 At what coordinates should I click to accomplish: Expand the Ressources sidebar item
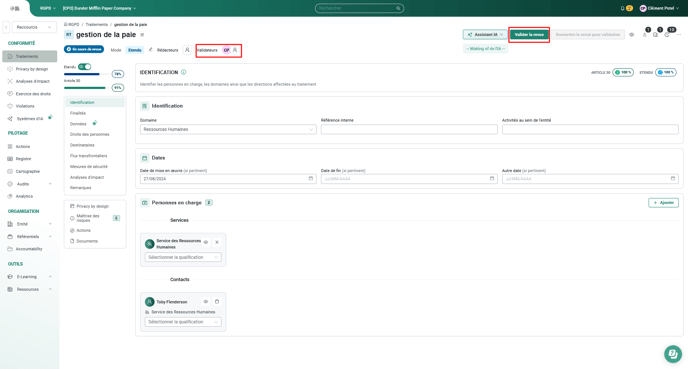pyautogui.click(x=29, y=290)
